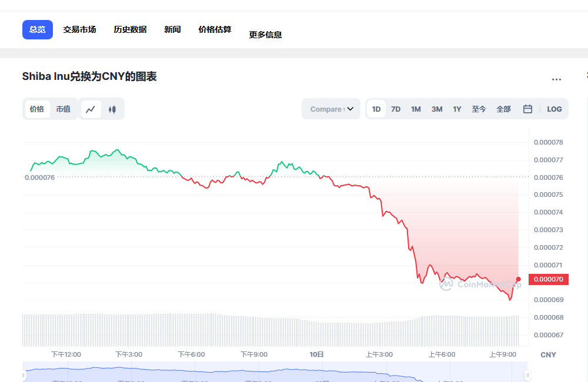The height and width of the screenshot is (382, 588).
Task: Expand the CNY currency selector
Action: pos(547,354)
